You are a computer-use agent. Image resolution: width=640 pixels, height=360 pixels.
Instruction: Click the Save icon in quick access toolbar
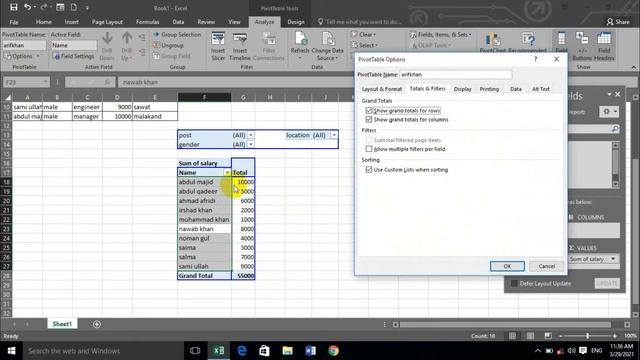coord(13,7)
